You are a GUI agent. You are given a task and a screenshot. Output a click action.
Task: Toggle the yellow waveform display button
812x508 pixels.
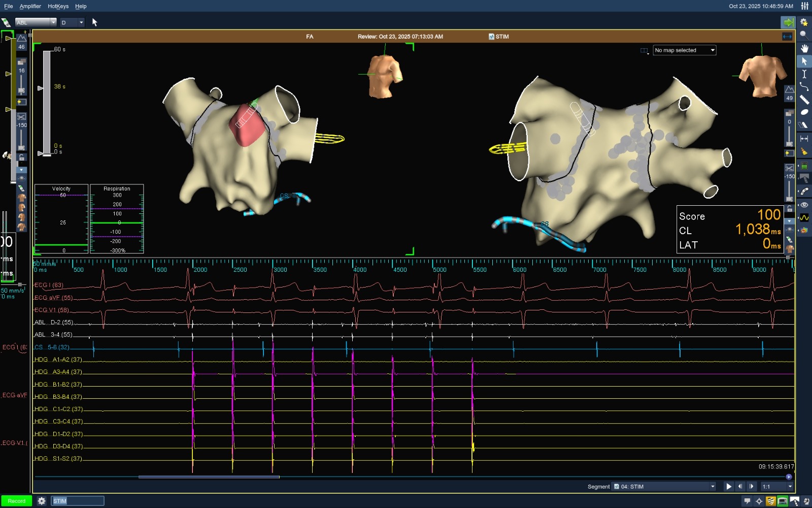[804, 217]
